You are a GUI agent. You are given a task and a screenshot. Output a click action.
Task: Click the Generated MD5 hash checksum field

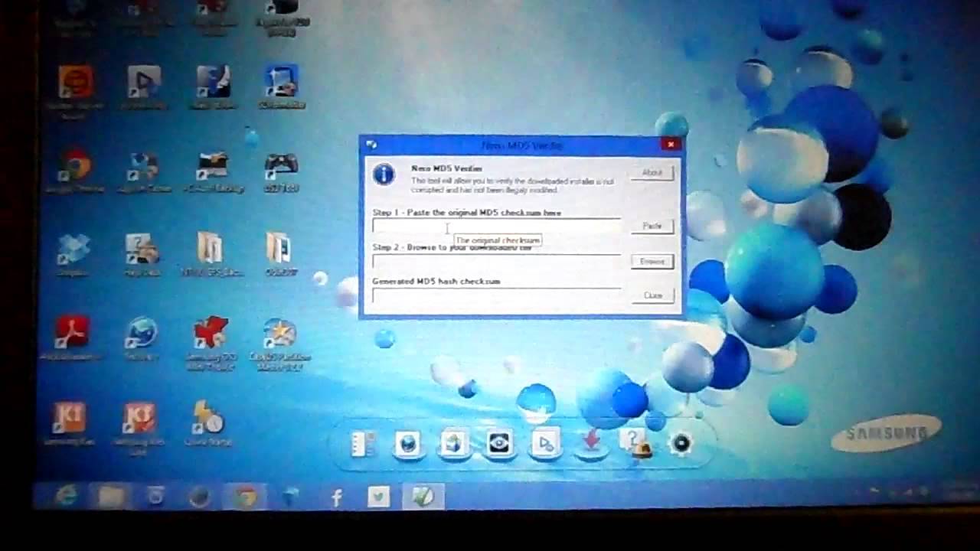pos(496,295)
